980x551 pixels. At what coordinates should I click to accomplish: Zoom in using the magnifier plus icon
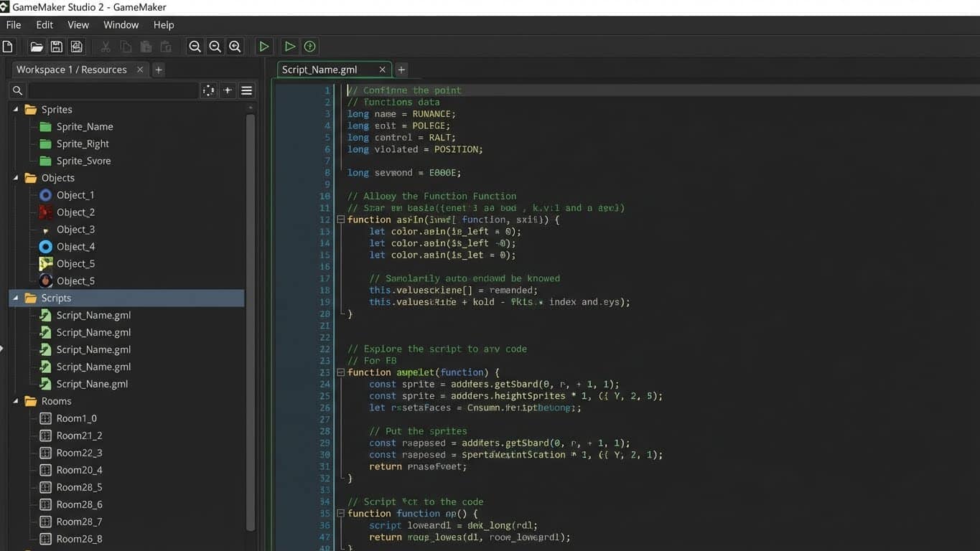(x=235, y=46)
